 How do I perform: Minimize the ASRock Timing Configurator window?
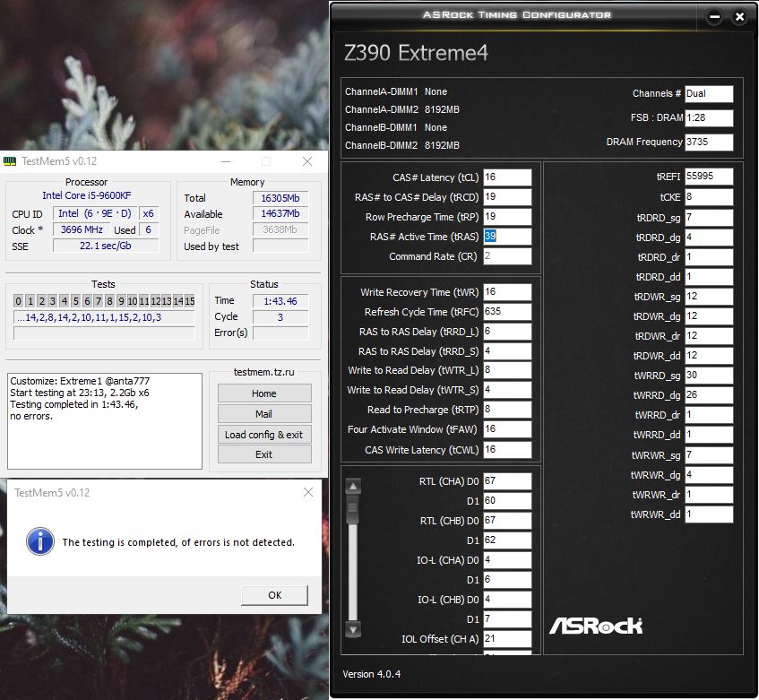[714, 17]
